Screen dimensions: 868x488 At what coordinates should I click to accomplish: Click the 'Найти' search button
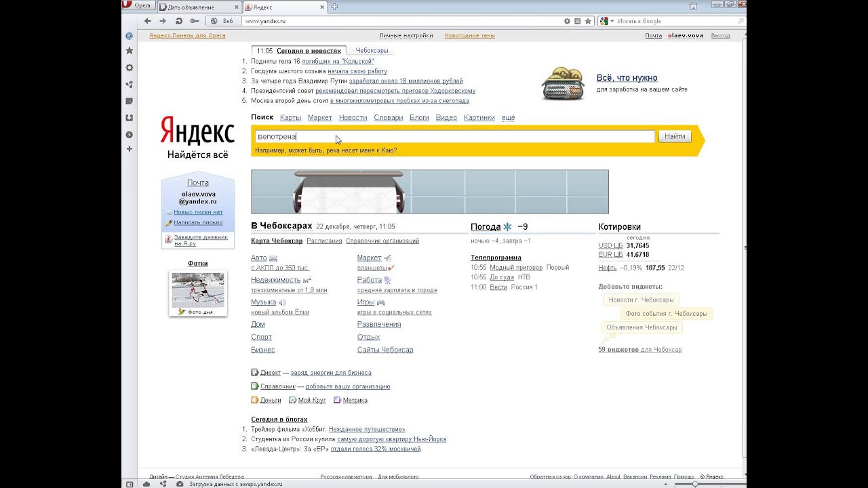pyautogui.click(x=675, y=136)
